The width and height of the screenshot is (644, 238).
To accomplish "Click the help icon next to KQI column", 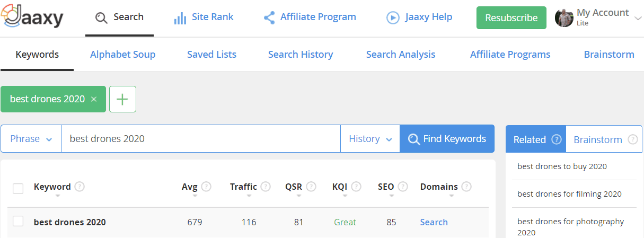I will coord(356,187).
